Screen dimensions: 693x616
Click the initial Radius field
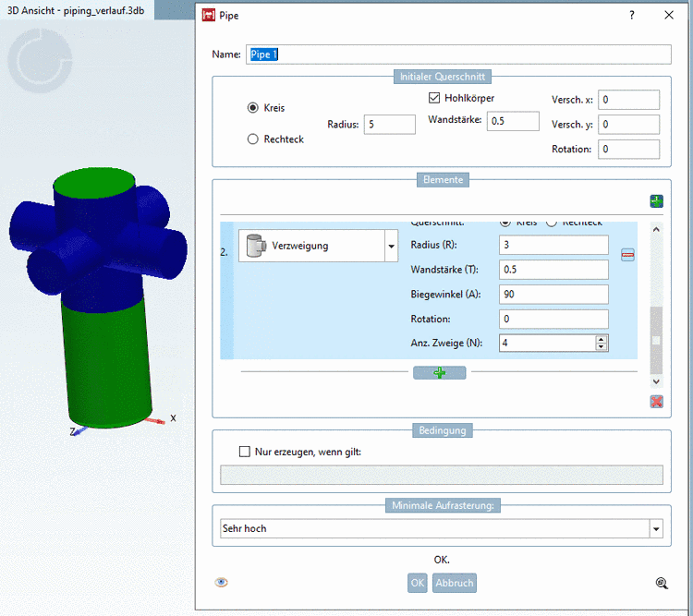(389, 124)
